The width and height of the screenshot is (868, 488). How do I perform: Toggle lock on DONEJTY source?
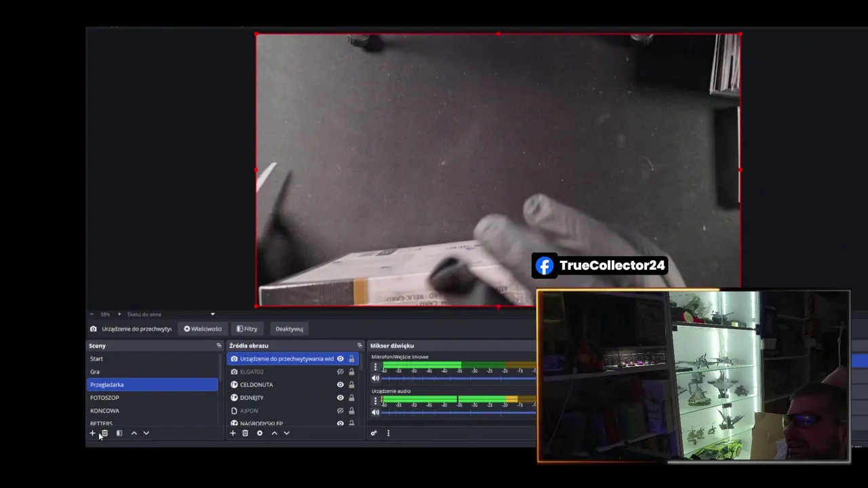pyautogui.click(x=351, y=398)
